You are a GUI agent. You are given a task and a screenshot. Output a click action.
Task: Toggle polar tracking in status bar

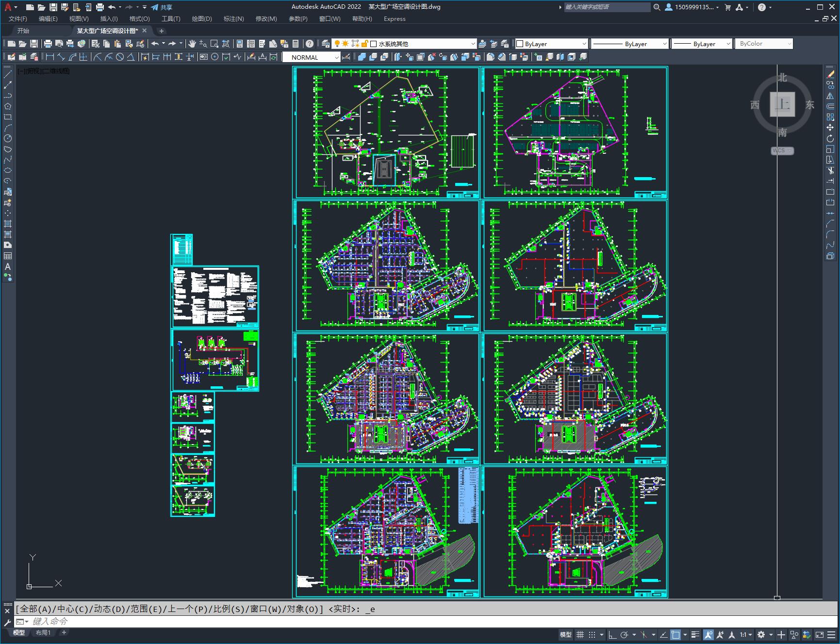[625, 634]
